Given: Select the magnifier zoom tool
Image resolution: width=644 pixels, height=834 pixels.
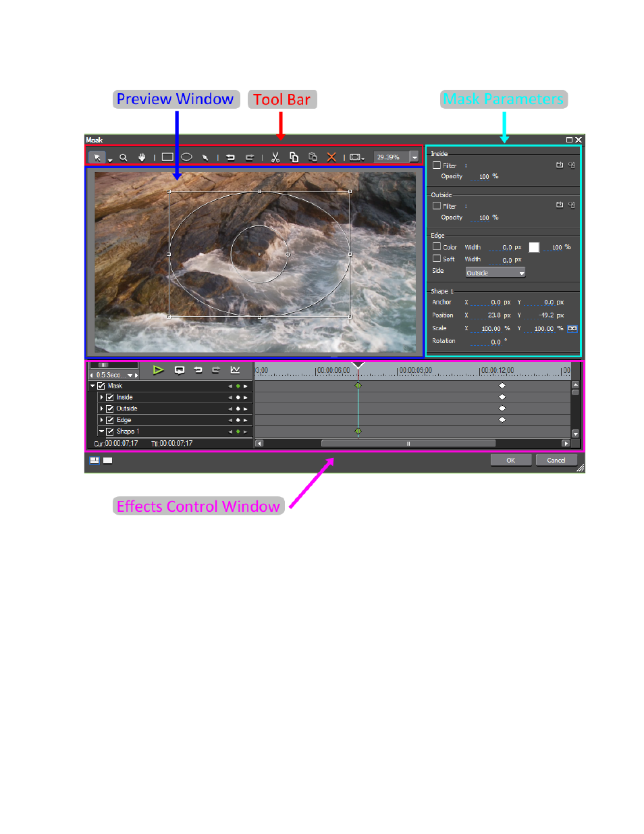Looking at the screenshot, I should [124, 157].
